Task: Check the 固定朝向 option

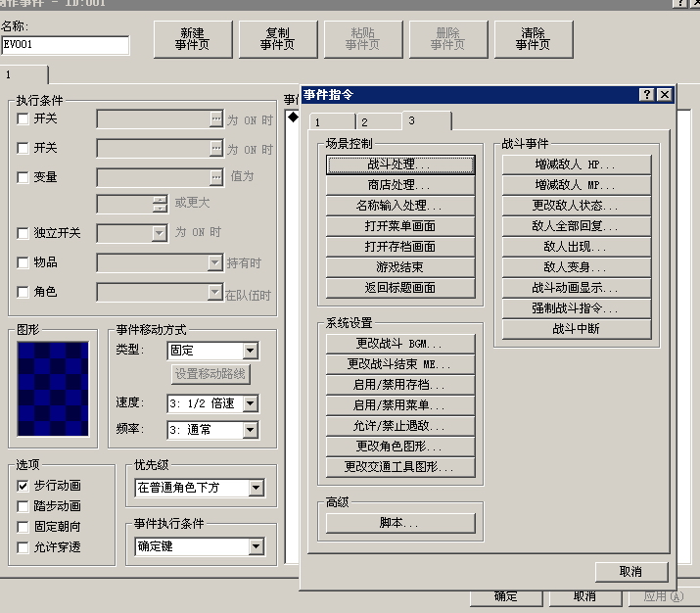Action: 23,527
